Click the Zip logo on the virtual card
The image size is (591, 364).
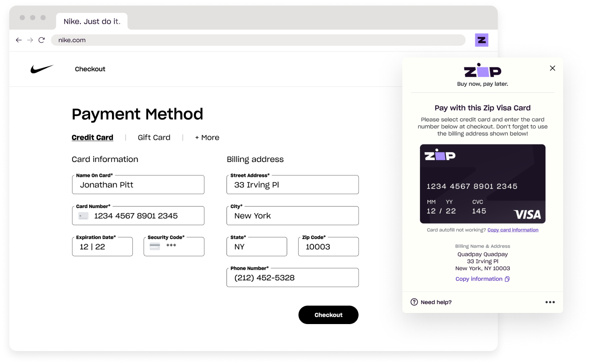click(440, 156)
